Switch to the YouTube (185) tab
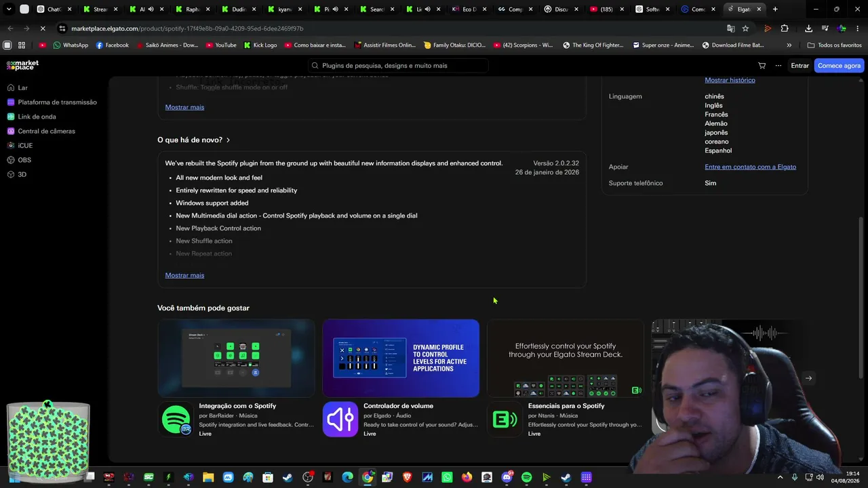Image resolution: width=868 pixels, height=488 pixels. (606, 9)
